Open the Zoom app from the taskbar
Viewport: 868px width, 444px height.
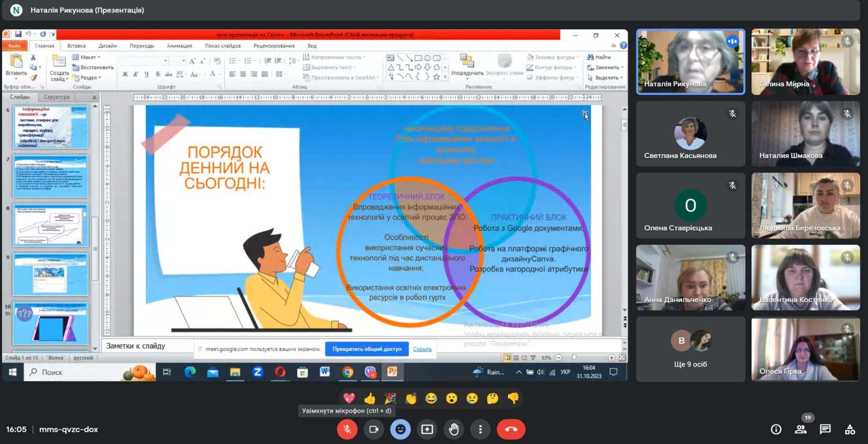pyautogui.click(x=258, y=372)
